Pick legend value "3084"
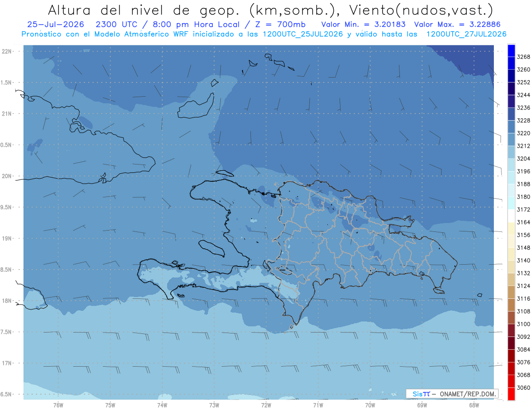The width and height of the screenshot is (532, 411). tap(524, 349)
